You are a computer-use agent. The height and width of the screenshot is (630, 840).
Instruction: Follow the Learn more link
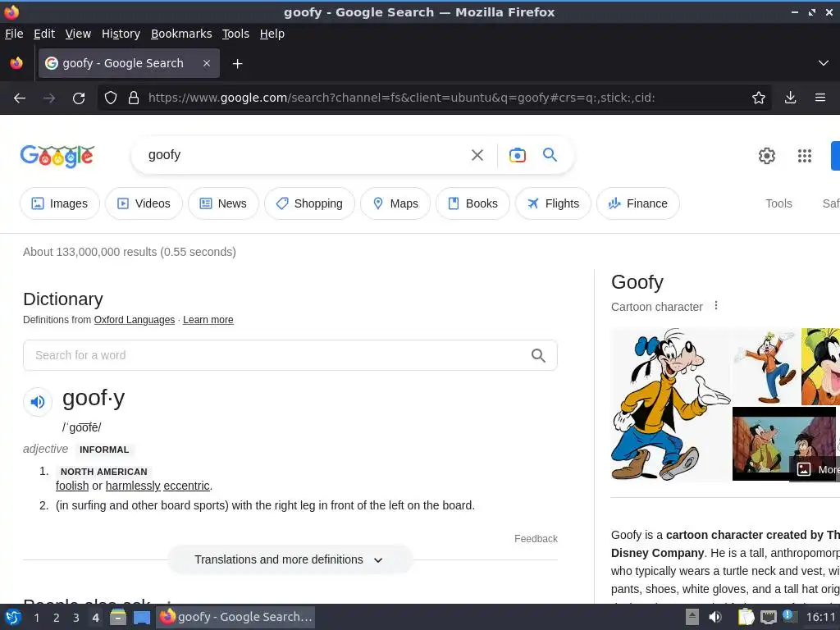point(208,320)
